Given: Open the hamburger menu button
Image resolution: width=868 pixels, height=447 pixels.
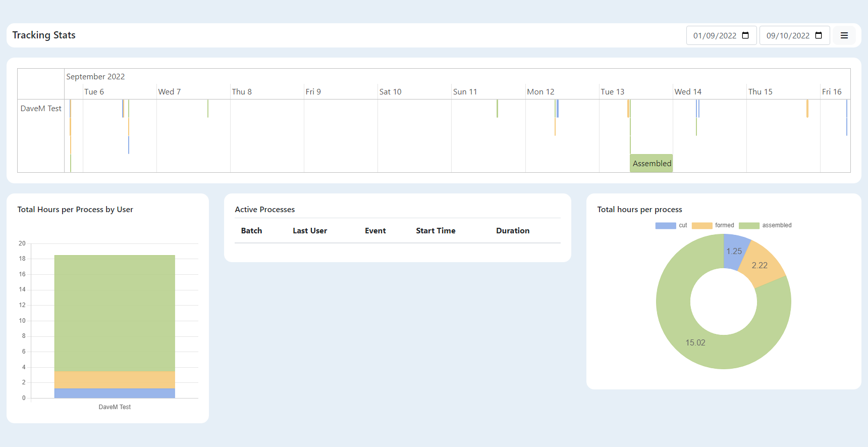Looking at the screenshot, I should pyautogui.click(x=844, y=35).
